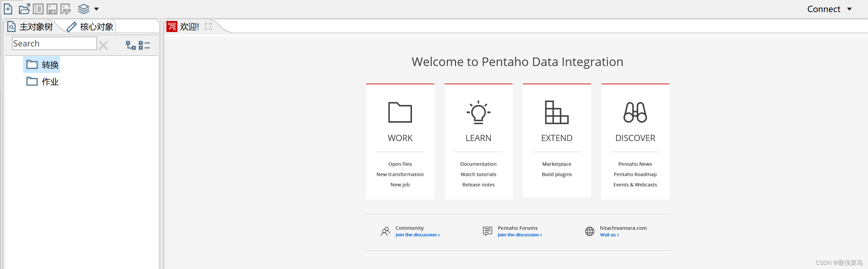Select the 转换 folder in tree
The width and height of the screenshot is (868, 269).
[42, 65]
